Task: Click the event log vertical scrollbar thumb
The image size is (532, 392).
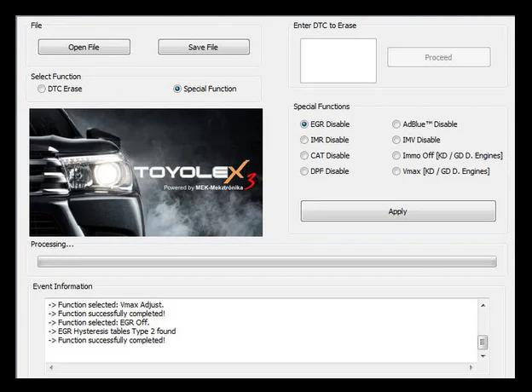Action: coord(483,343)
